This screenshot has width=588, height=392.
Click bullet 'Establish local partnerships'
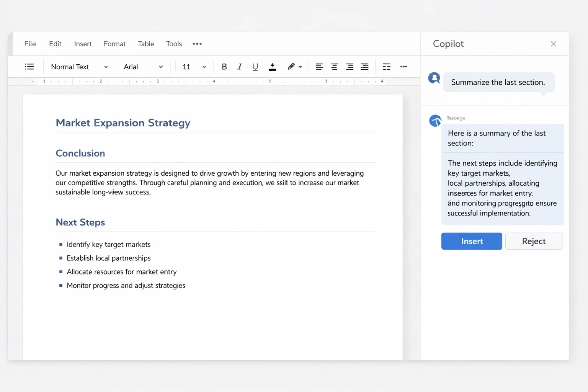(109, 258)
